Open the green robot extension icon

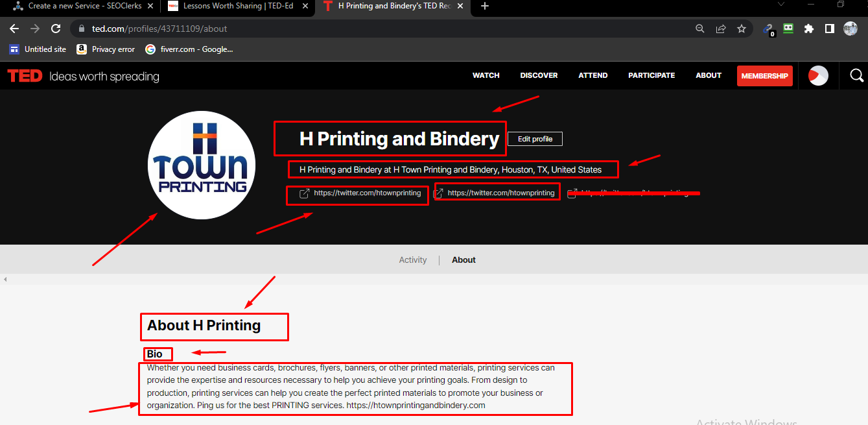point(788,29)
